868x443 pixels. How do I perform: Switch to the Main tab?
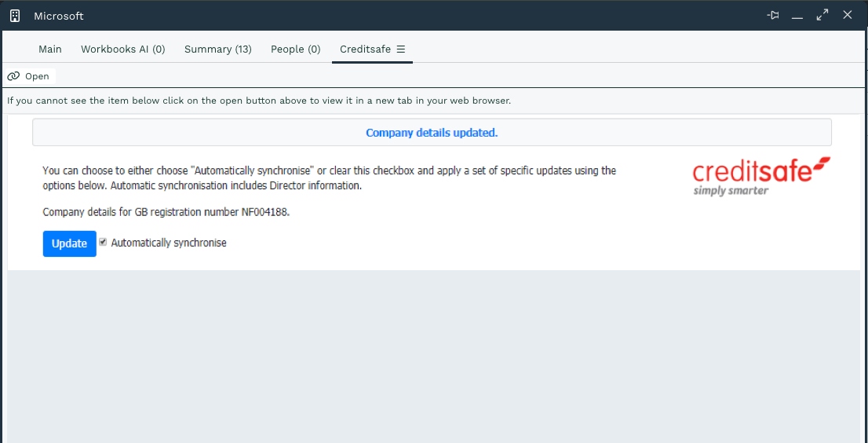pos(49,49)
